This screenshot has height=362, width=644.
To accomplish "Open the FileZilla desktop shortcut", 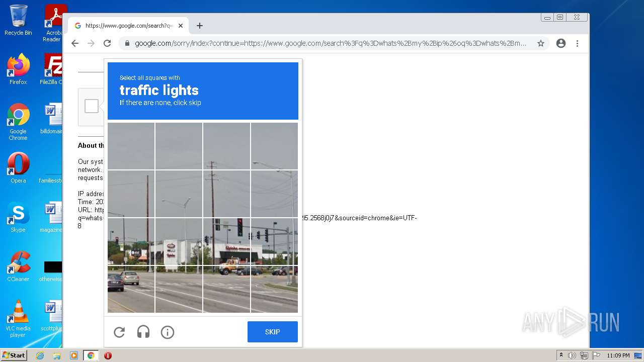I will click(52, 69).
